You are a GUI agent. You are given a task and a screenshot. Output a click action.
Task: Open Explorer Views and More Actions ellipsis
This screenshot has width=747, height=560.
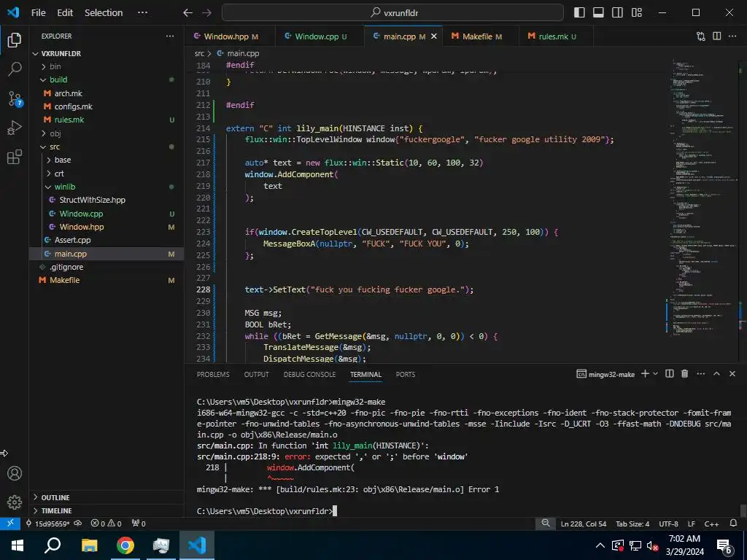click(x=170, y=36)
